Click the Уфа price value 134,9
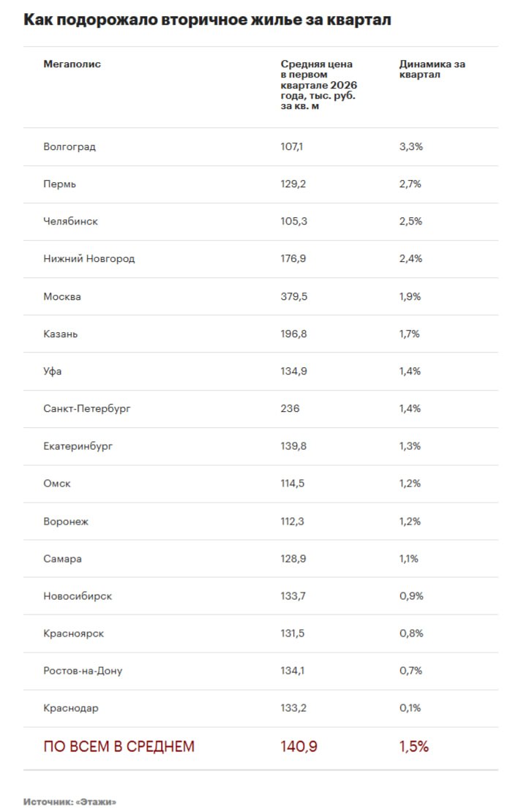The width and height of the screenshot is (526, 812). click(293, 372)
